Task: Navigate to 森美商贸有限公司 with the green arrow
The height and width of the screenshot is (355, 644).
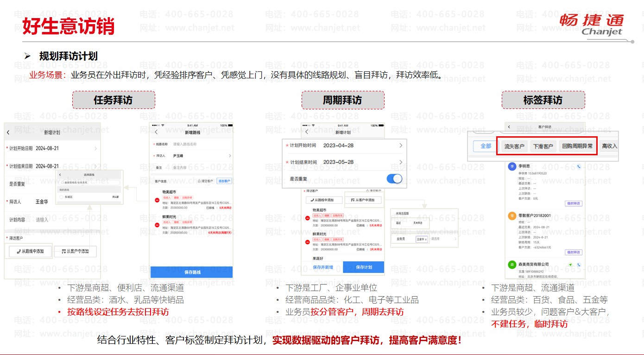Action: coord(571,265)
